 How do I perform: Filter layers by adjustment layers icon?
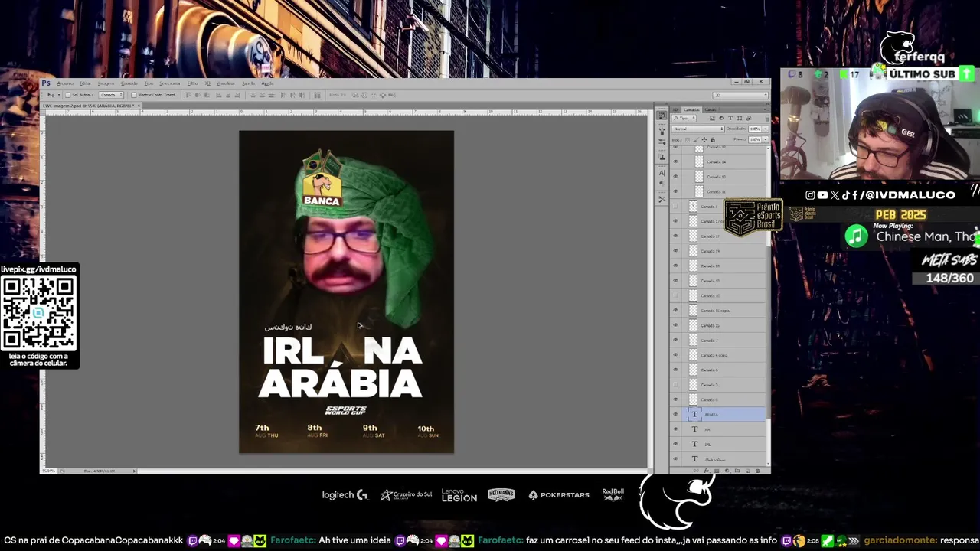click(x=721, y=118)
